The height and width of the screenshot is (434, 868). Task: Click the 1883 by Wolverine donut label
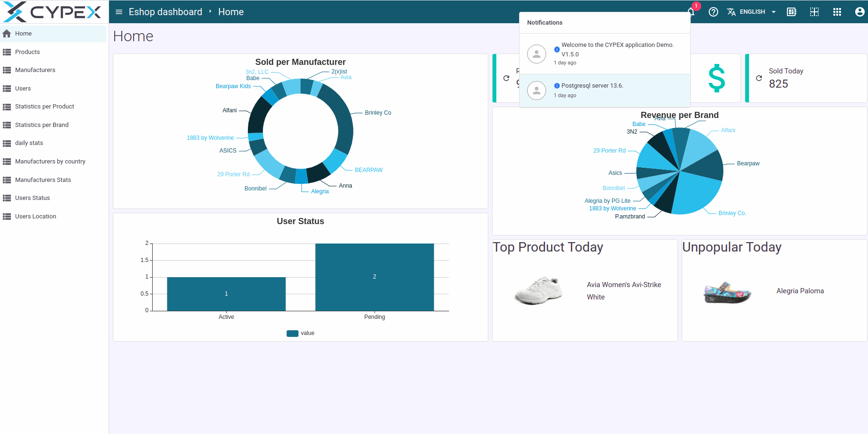tap(210, 138)
